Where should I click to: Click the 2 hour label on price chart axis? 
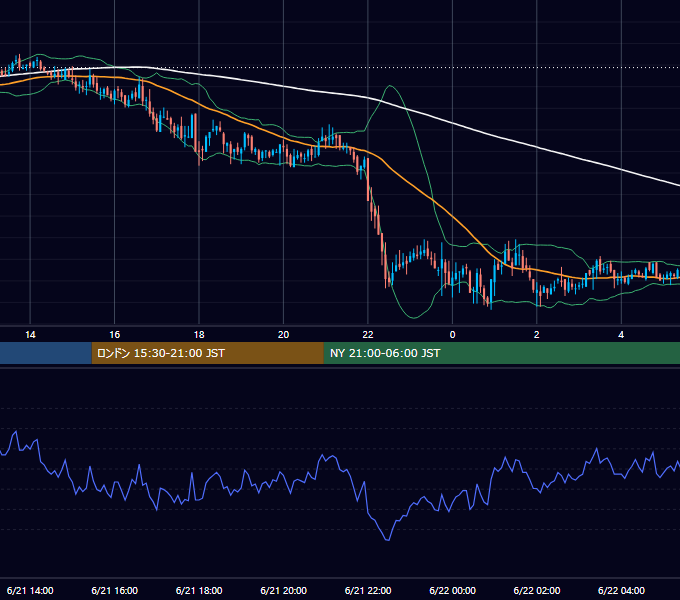[x=536, y=335]
